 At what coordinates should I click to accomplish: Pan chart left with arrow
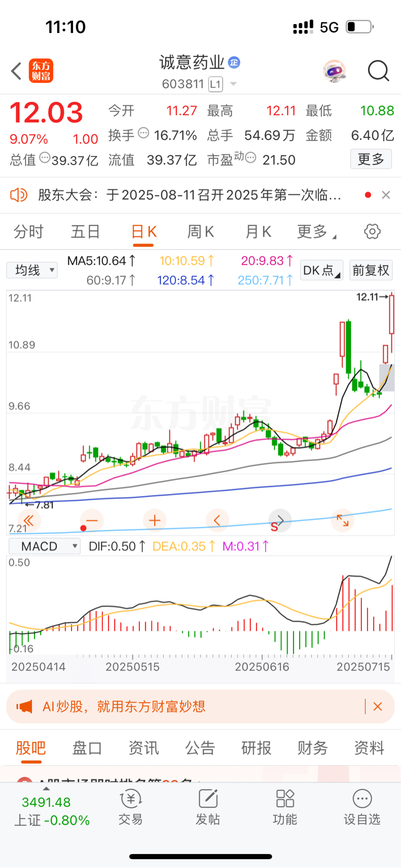(x=217, y=520)
